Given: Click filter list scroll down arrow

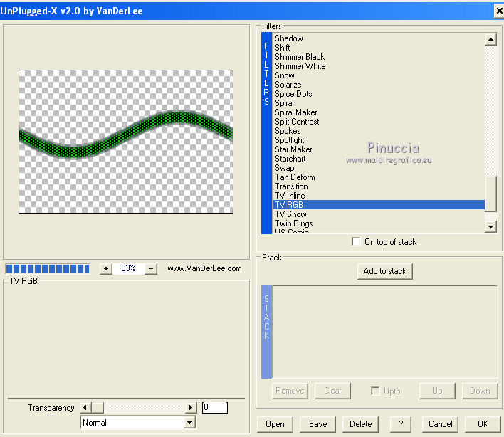Looking at the screenshot, I should tap(490, 226).
